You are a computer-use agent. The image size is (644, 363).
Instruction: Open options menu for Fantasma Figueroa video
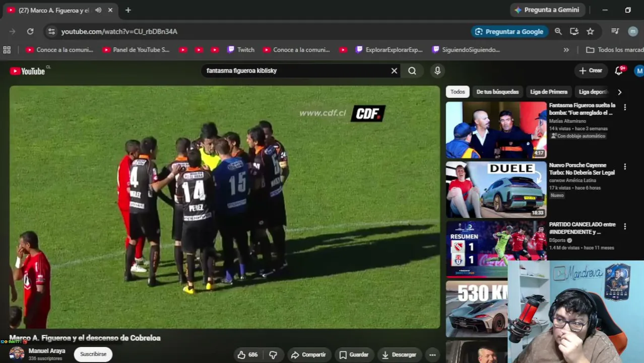(x=625, y=107)
